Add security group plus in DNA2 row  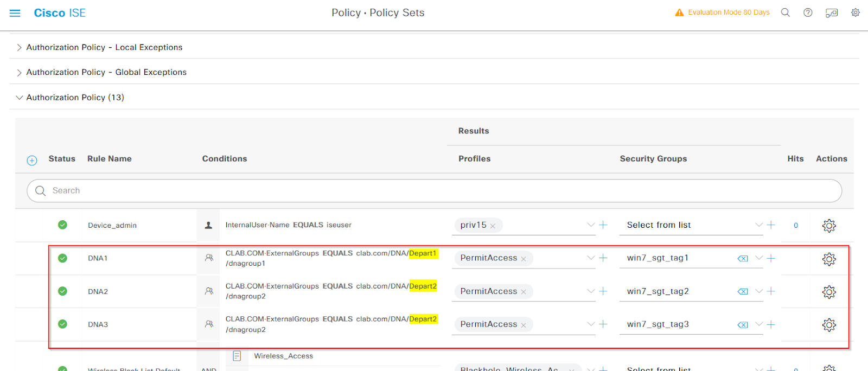(x=771, y=291)
